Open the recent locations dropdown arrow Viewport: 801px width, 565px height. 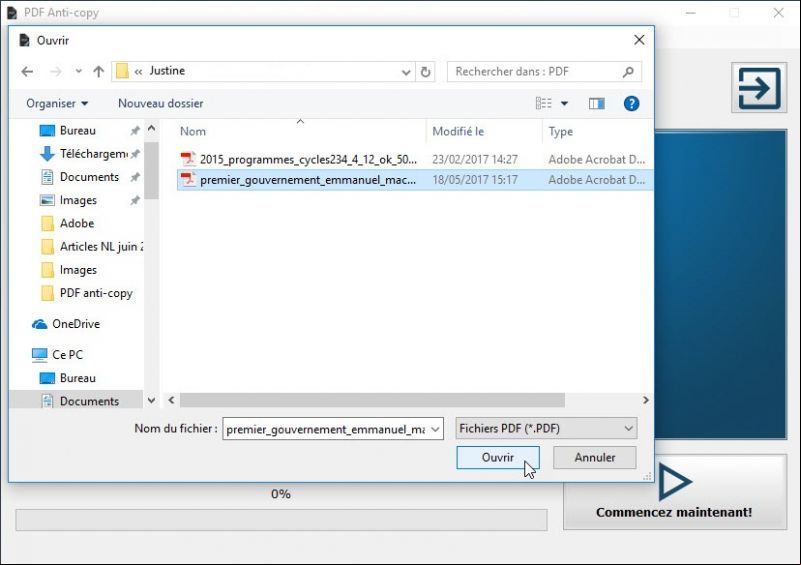point(78,72)
